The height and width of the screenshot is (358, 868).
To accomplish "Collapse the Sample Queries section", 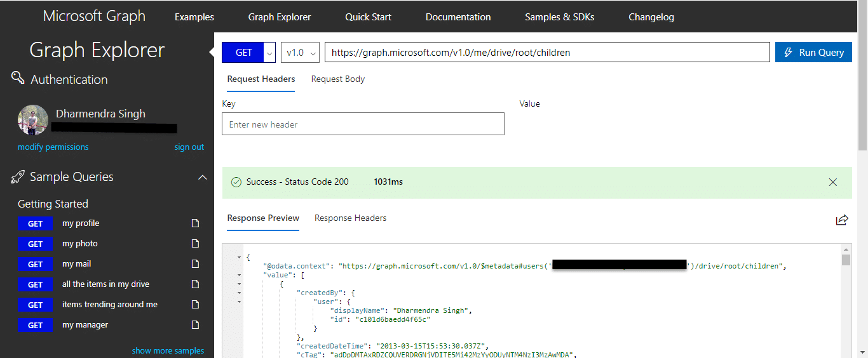I will [203, 177].
